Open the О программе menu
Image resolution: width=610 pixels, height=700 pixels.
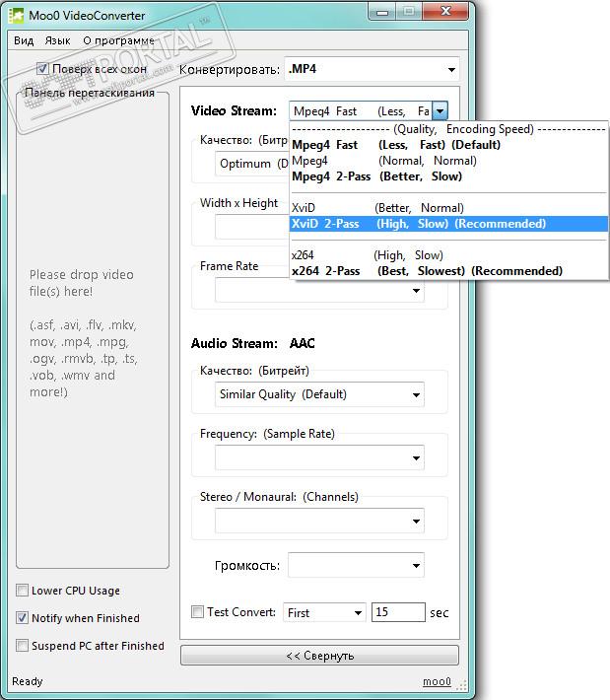(118, 40)
